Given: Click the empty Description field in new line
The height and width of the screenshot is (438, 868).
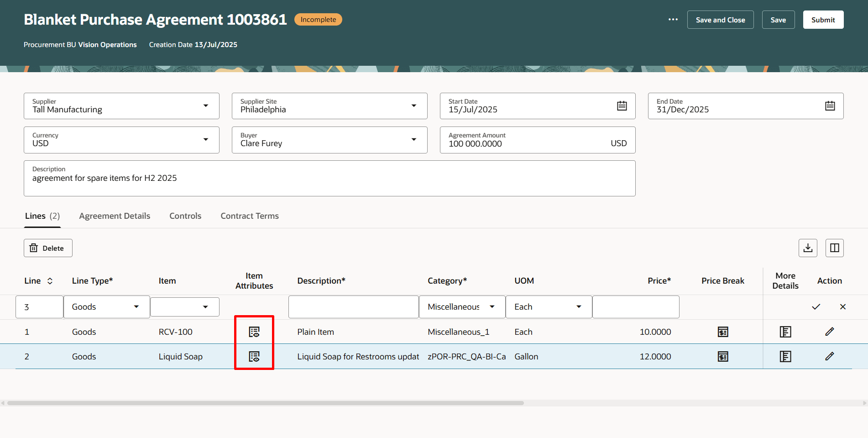Looking at the screenshot, I should (354, 307).
